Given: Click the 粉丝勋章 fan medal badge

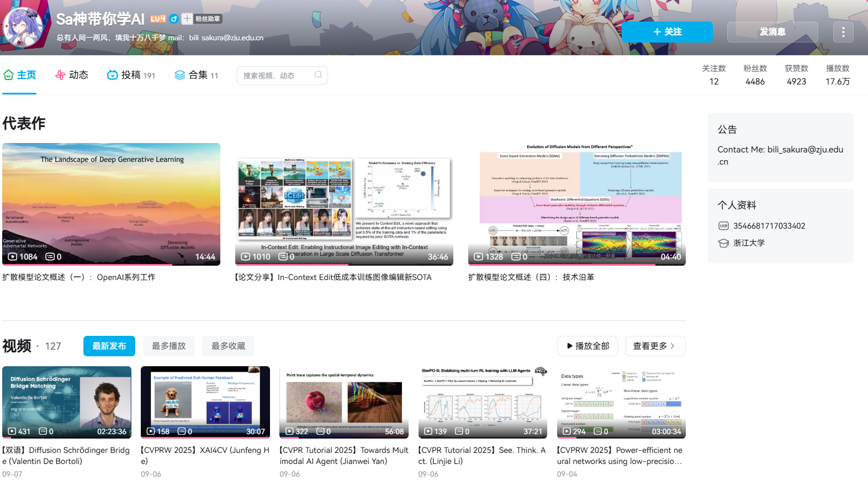Looking at the screenshot, I should pyautogui.click(x=202, y=19).
